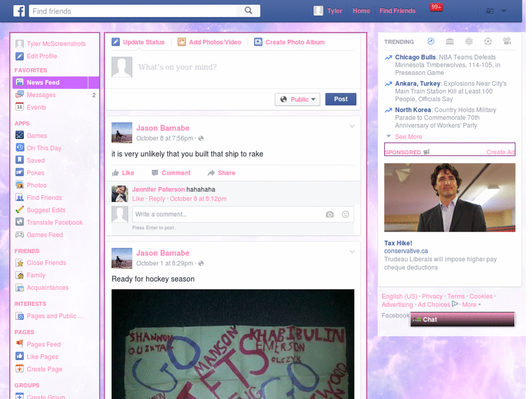Image resolution: width=532 pixels, height=399 pixels.
Task: Click the Post button
Action: click(341, 99)
